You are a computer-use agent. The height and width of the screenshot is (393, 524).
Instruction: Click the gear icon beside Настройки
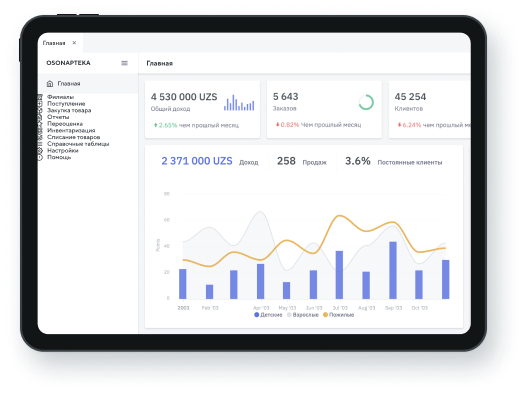pyautogui.click(x=40, y=151)
